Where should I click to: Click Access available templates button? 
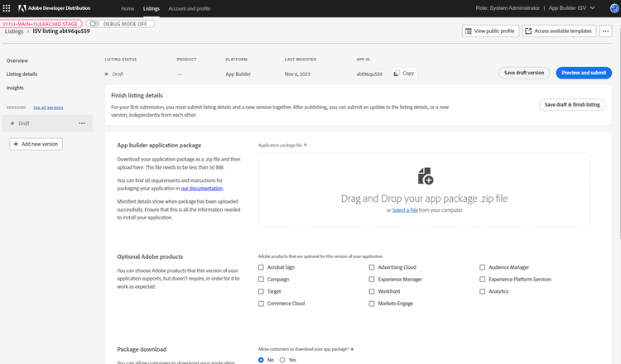point(559,31)
